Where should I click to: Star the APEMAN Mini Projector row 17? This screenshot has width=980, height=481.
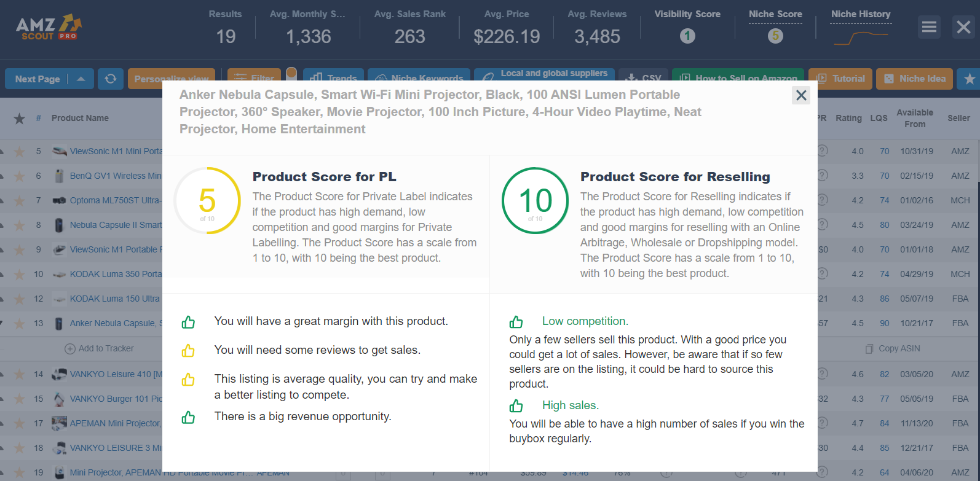tap(20, 424)
